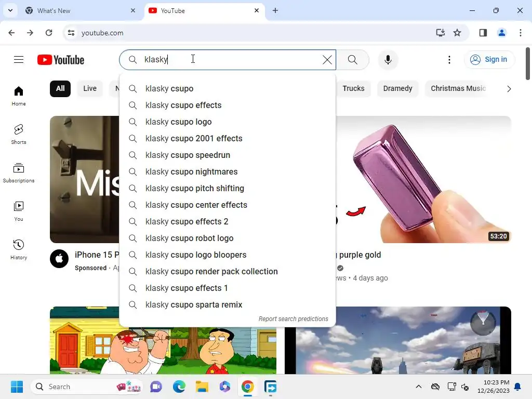Choose suggestion "klasky csupo pitch shifting"
This screenshot has width=532, height=399.
[228, 188]
